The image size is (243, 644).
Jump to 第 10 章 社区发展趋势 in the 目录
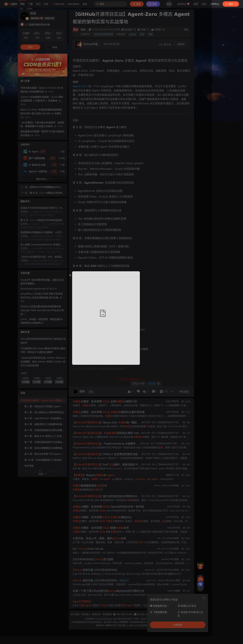[44, 460]
